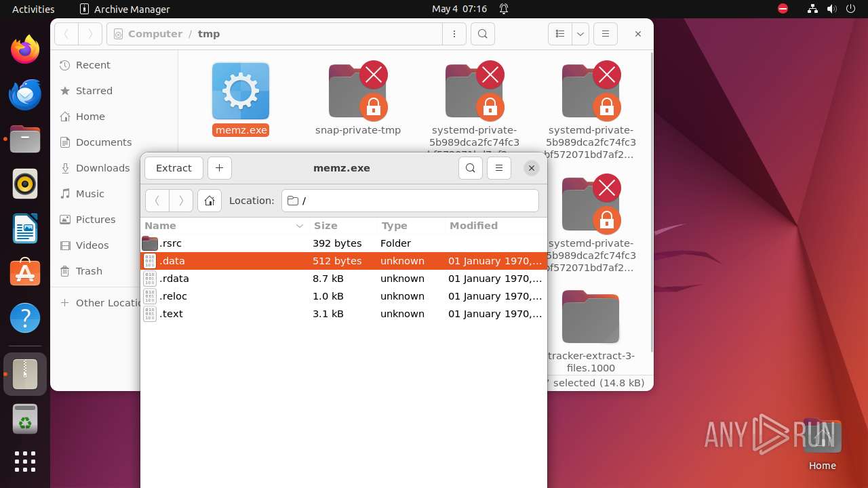The image size is (868, 488).
Task: Go back in Files window
Action: [x=66, y=34]
